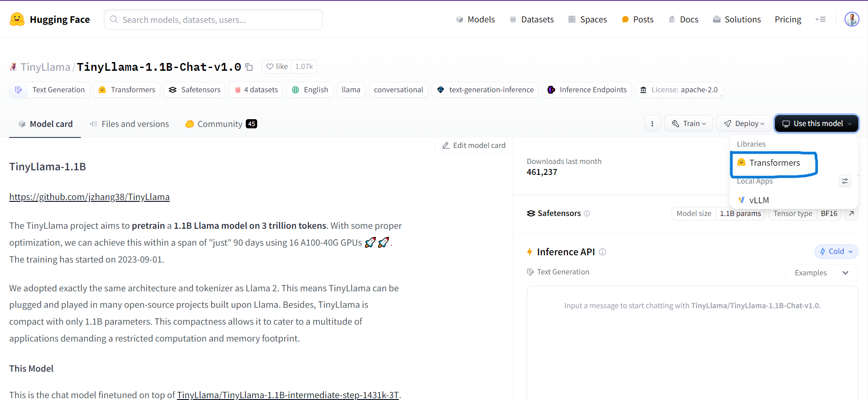The height and width of the screenshot is (400, 868).
Task: Click the License apache-2.0 tag
Action: pyautogui.click(x=679, y=90)
